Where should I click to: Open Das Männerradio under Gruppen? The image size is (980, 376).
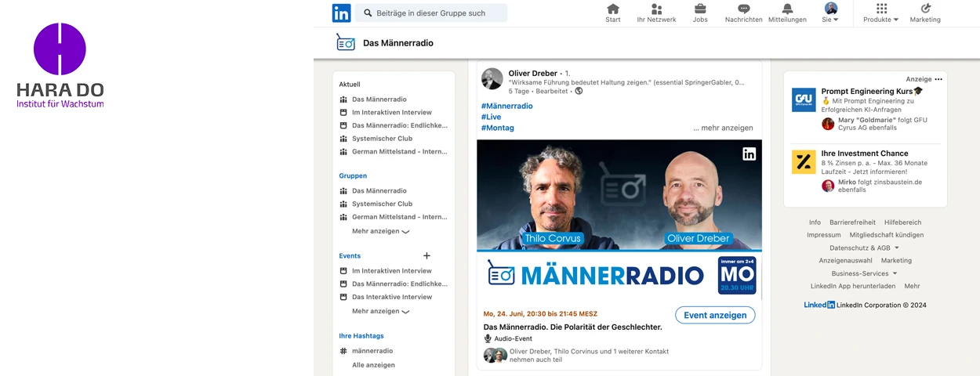[x=379, y=190]
